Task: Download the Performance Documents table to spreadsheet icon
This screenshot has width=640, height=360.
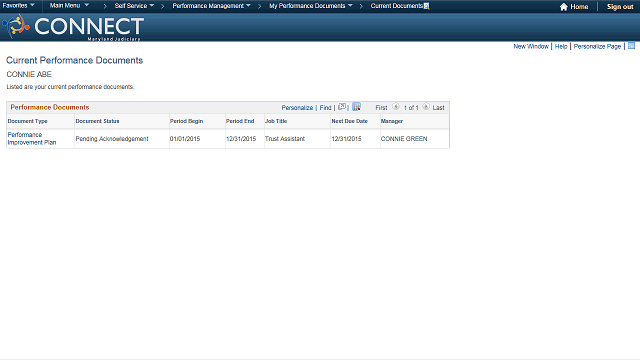Action: coord(356,107)
